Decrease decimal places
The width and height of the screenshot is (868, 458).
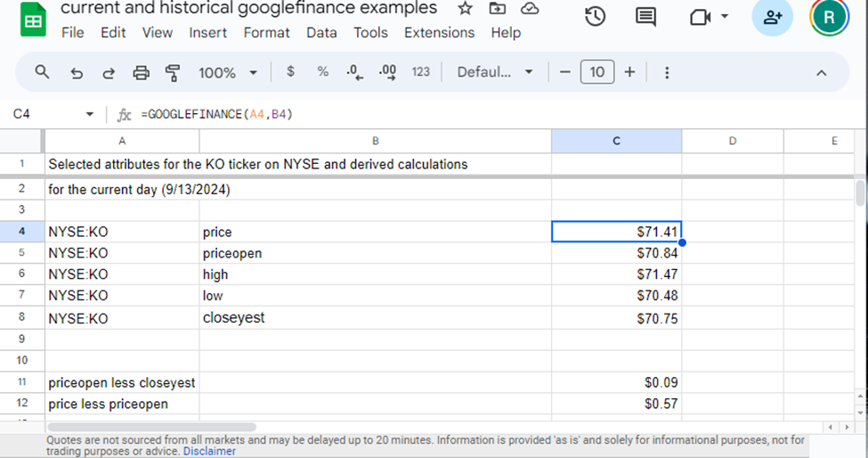point(354,72)
